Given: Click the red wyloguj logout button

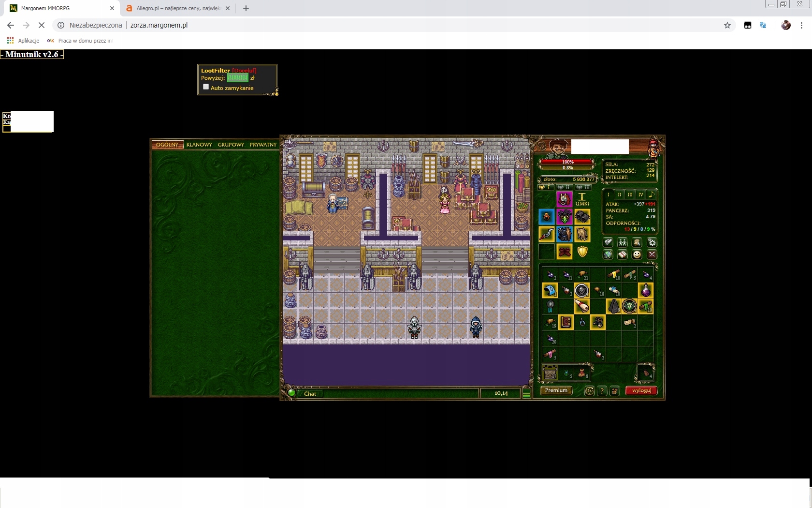Looking at the screenshot, I should point(641,390).
